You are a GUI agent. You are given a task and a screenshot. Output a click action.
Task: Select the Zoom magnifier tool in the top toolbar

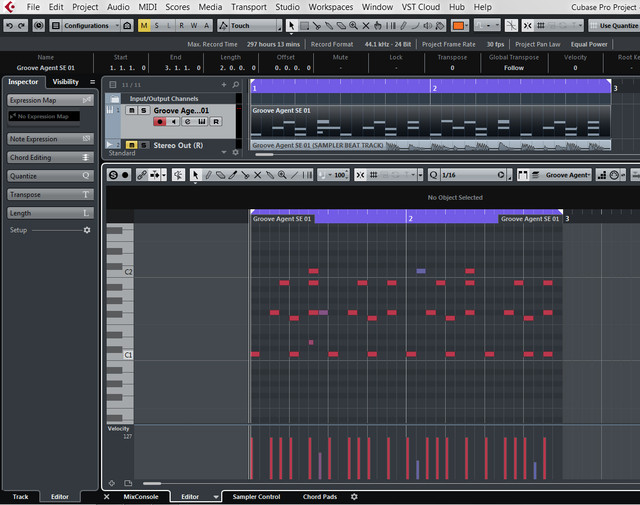(353, 26)
